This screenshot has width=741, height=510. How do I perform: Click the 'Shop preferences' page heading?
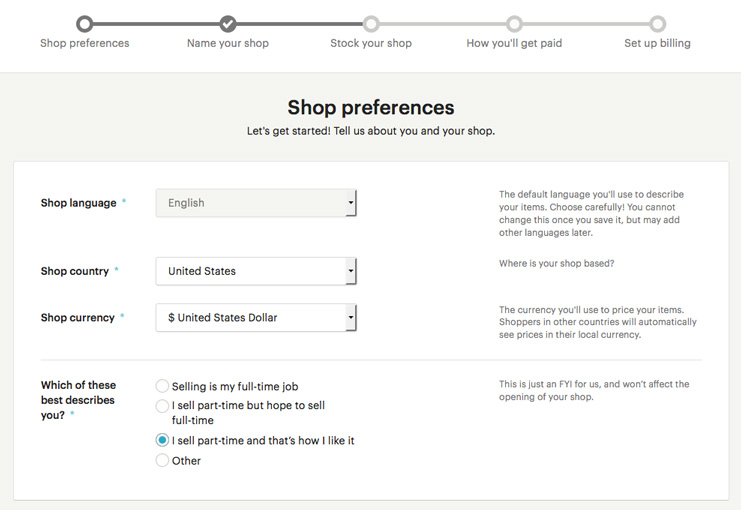(x=371, y=107)
